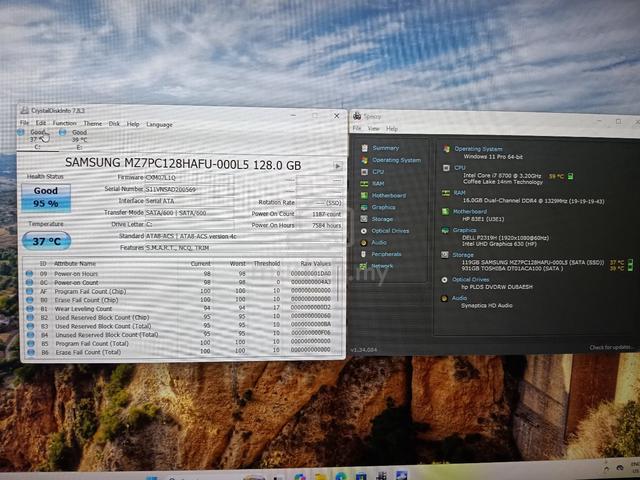This screenshot has width=640, height=480.
Task: Click the Serial Number value field
Action: point(189,189)
